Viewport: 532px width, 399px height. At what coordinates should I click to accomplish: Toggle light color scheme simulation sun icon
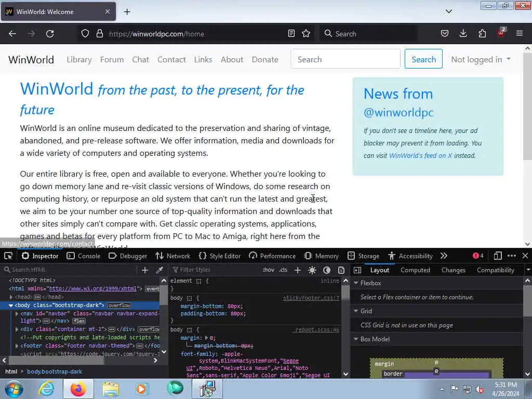[x=312, y=270]
